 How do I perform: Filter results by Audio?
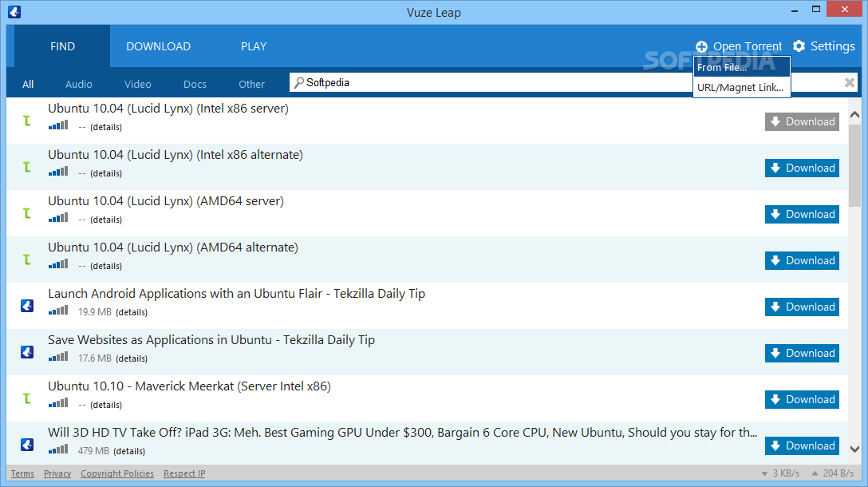click(x=79, y=84)
